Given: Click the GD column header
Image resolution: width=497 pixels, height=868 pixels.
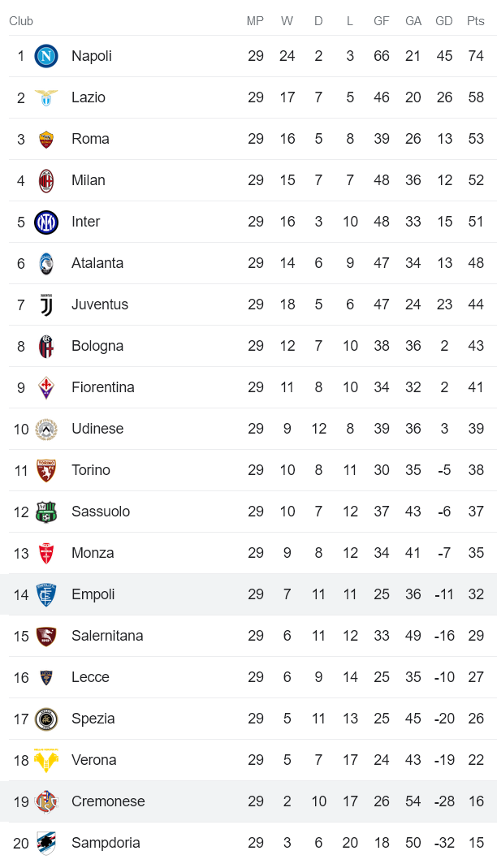Looking at the screenshot, I should tap(444, 21).
